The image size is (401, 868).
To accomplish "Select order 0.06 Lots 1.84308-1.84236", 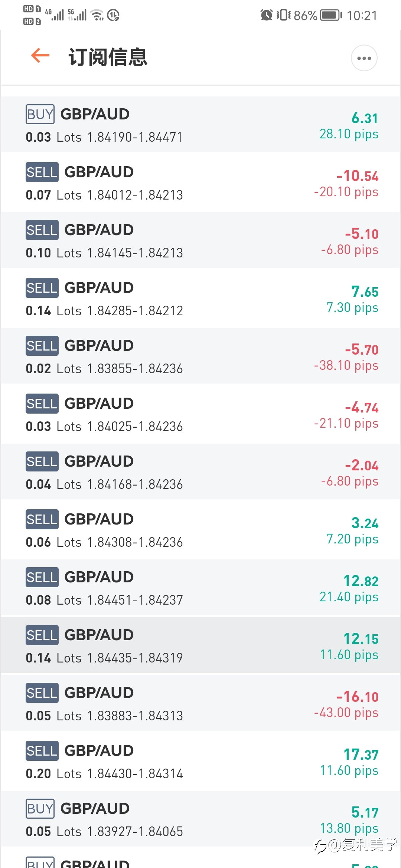I will 200,530.
